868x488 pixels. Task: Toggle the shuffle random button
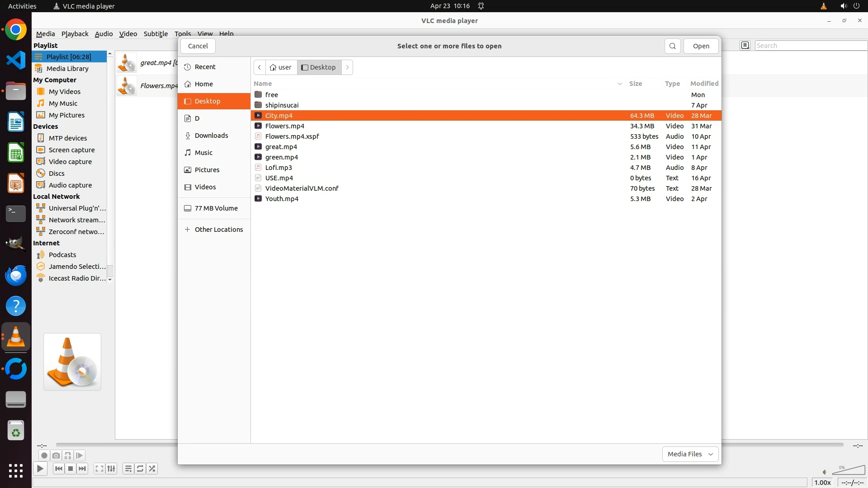[x=152, y=469]
